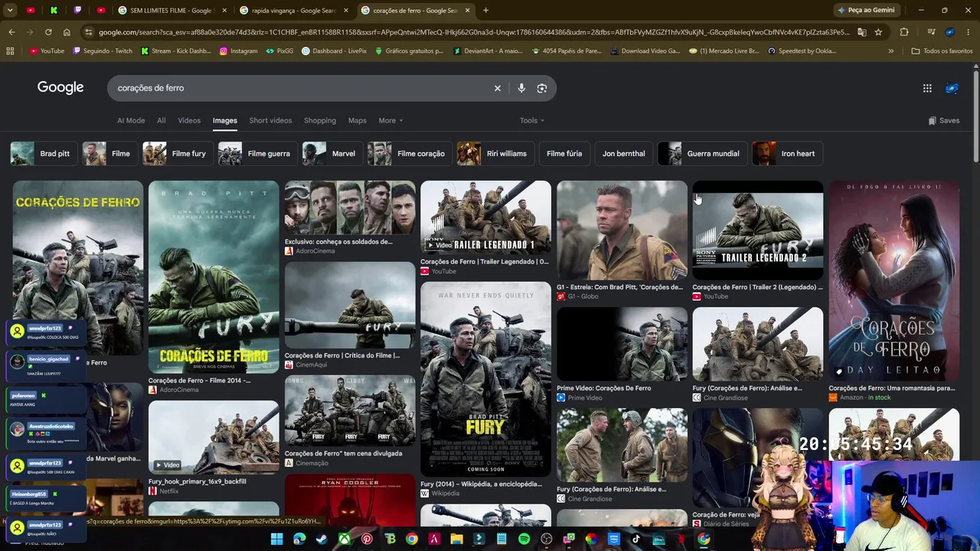Open Saves bookmark collection

pyautogui.click(x=944, y=120)
